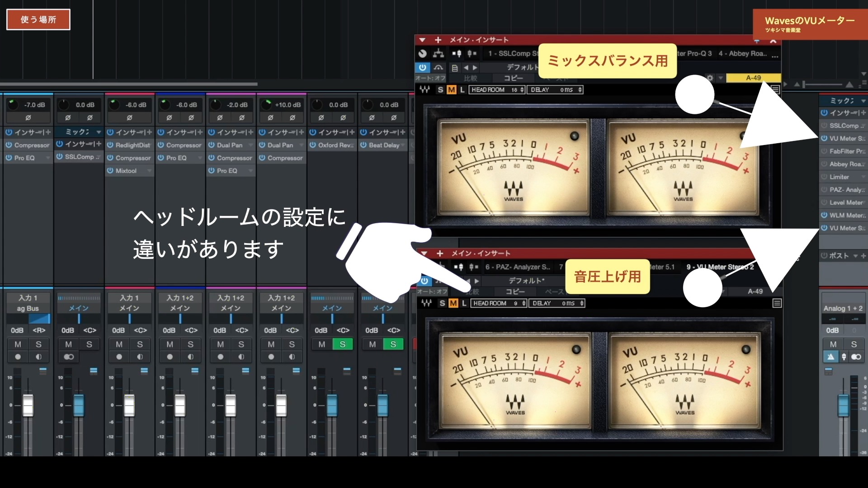The height and width of the screenshot is (488, 868).
Task: Click the A-49 preset button
Action: pos(753,78)
